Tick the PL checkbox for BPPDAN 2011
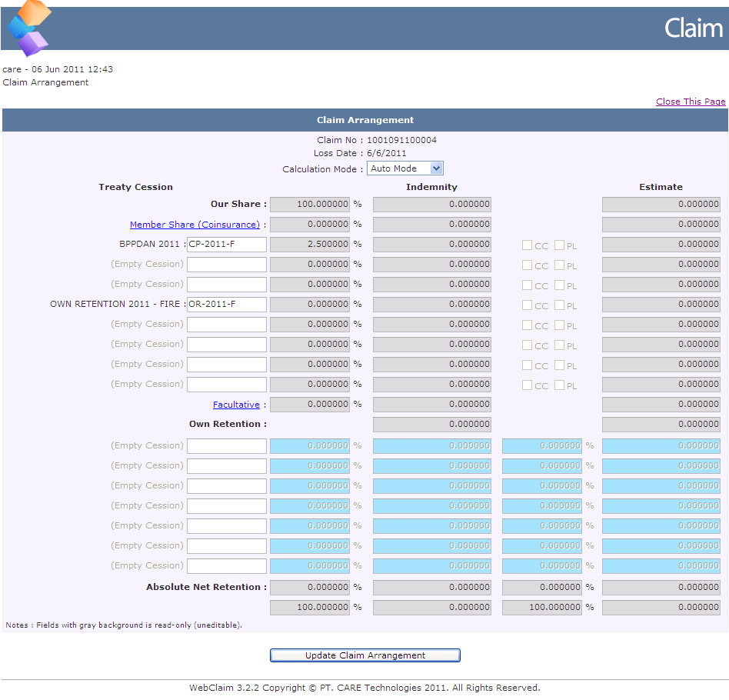Screen dimensions: 729x700 [559, 245]
